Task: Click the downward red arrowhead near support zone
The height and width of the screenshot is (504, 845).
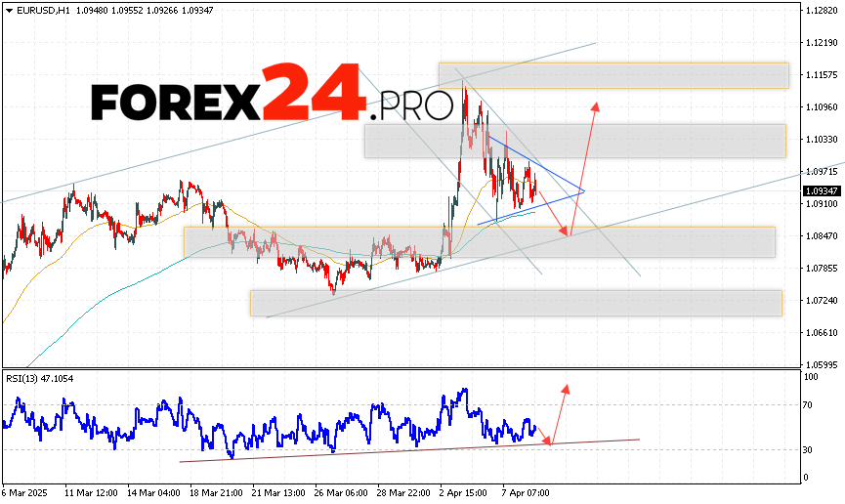Action: pos(565,231)
